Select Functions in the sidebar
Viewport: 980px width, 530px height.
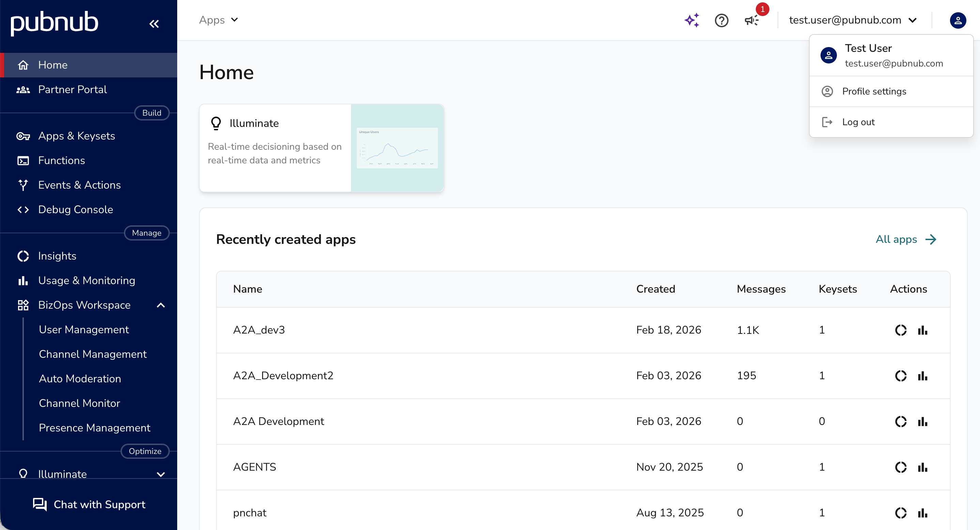[x=61, y=160]
